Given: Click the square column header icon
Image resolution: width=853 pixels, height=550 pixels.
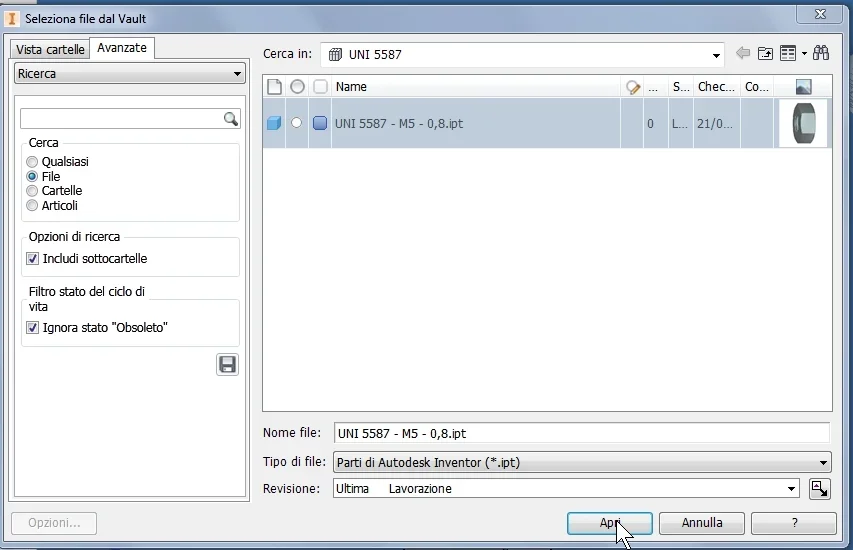Looking at the screenshot, I should [320, 86].
